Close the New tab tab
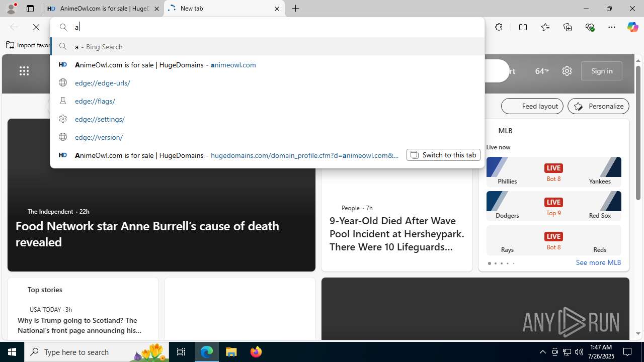 pos(277,9)
